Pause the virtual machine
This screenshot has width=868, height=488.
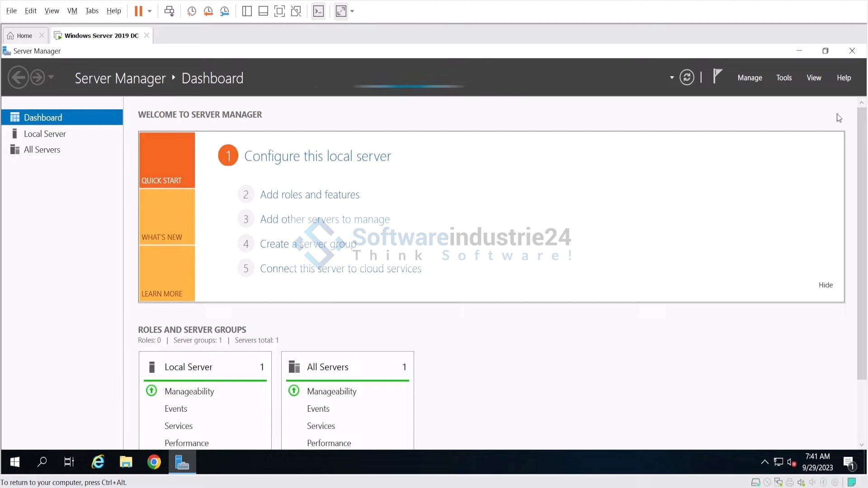pos(138,11)
